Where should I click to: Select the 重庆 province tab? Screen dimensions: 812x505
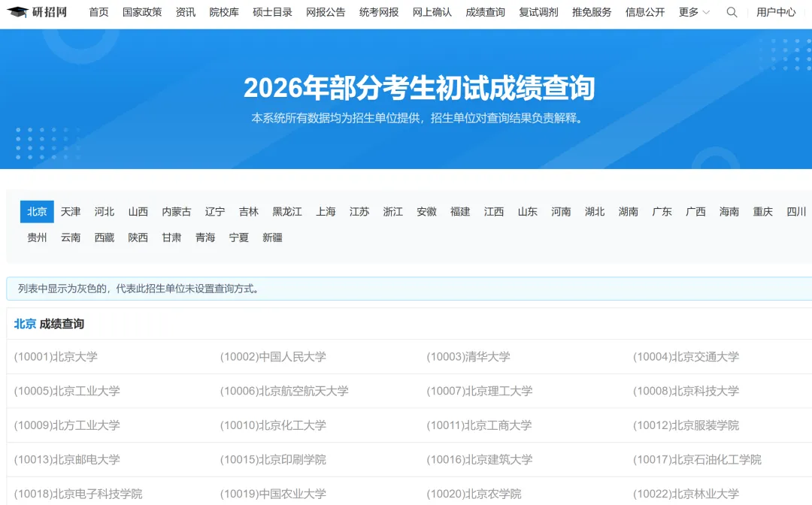pos(763,212)
